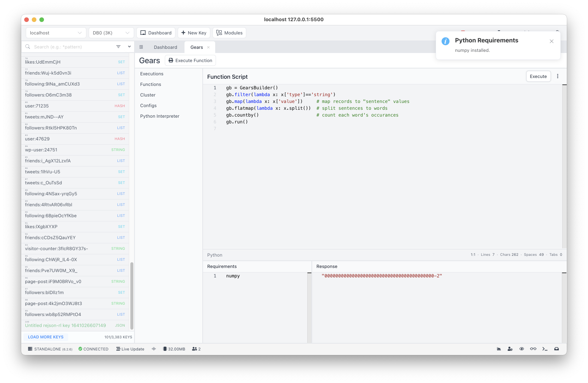Click the key list vertical scrollbar
Viewport: 588px width, 383px height.
pos(132,296)
